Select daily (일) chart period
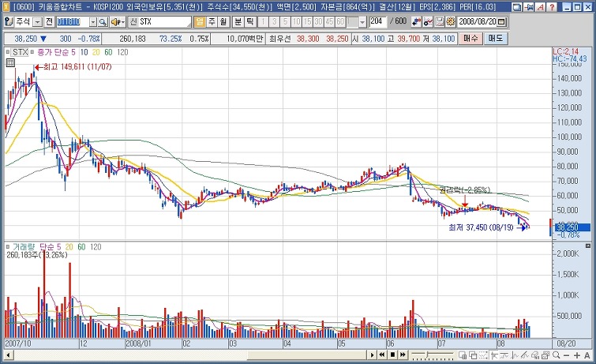This screenshot has height=364, width=596. 199,21
